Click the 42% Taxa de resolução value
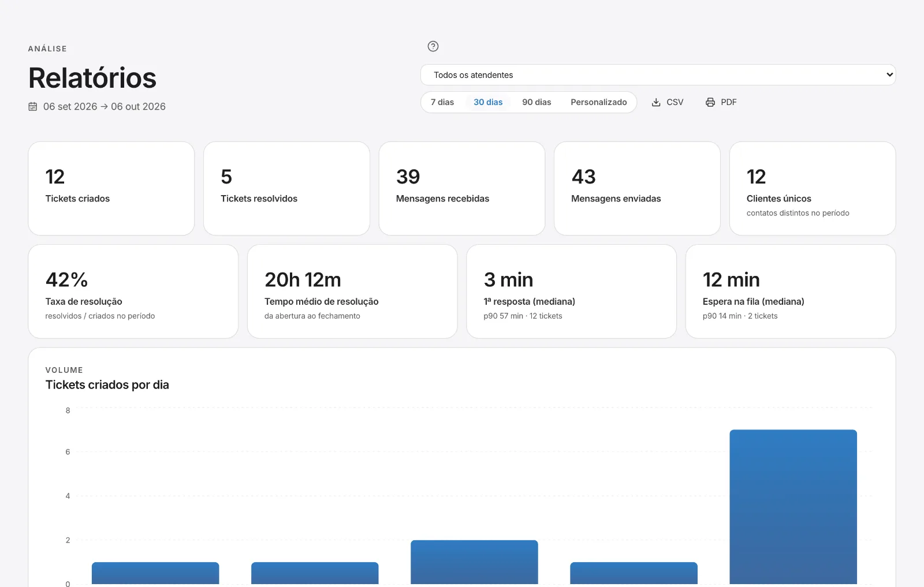Screen dimensions: 924x587 point(67,280)
